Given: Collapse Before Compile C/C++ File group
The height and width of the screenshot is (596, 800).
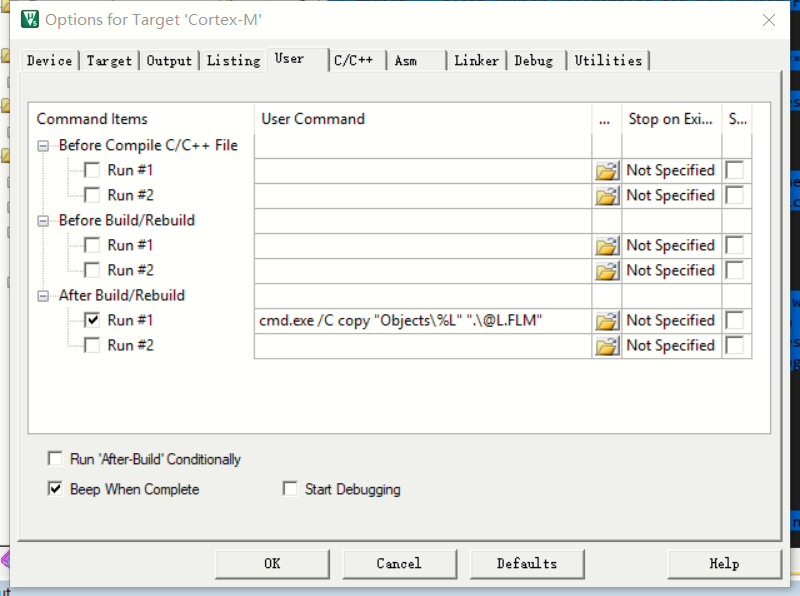Looking at the screenshot, I should tap(43, 146).
